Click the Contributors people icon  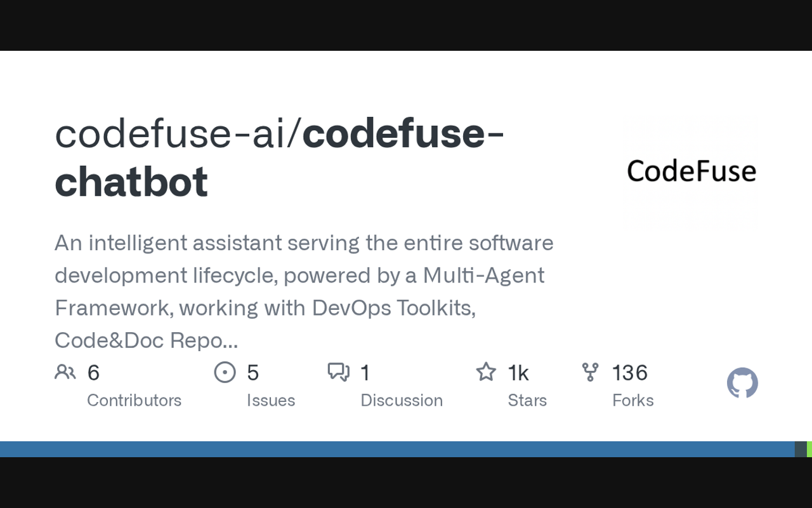[x=65, y=372]
